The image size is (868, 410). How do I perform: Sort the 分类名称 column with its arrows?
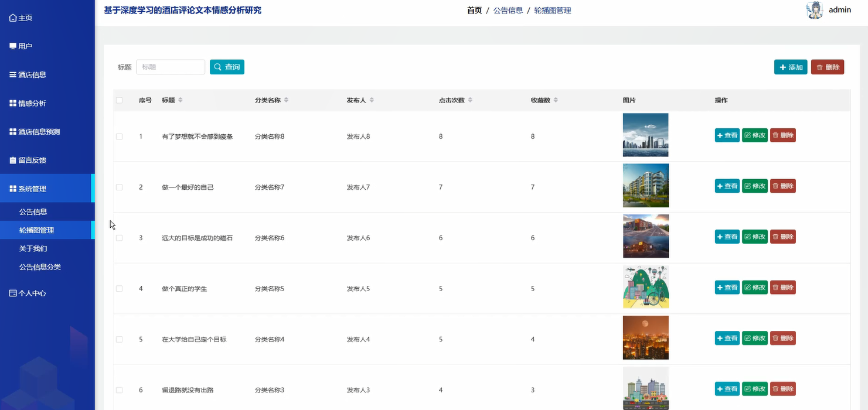tap(286, 100)
